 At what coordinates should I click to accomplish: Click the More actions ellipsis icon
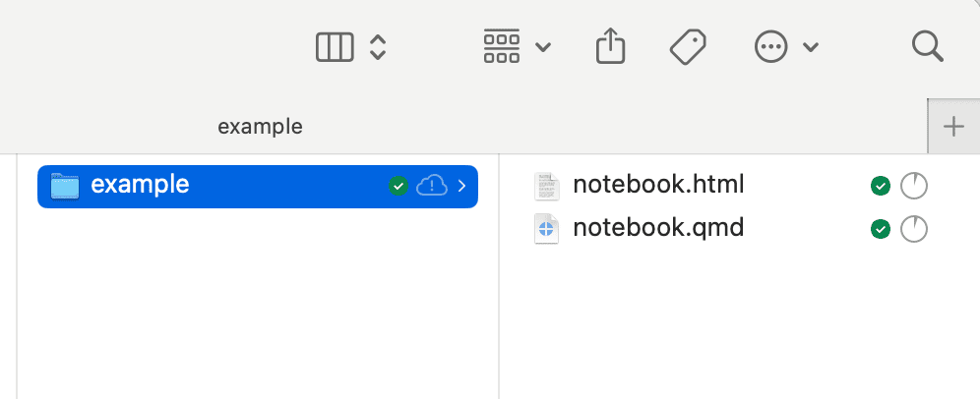(771, 47)
